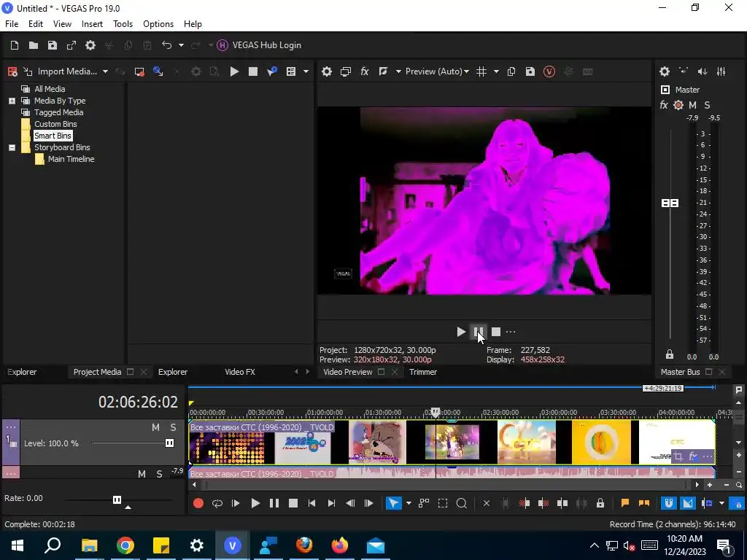
Task: Open a project using the folder icon
Action: point(34,45)
